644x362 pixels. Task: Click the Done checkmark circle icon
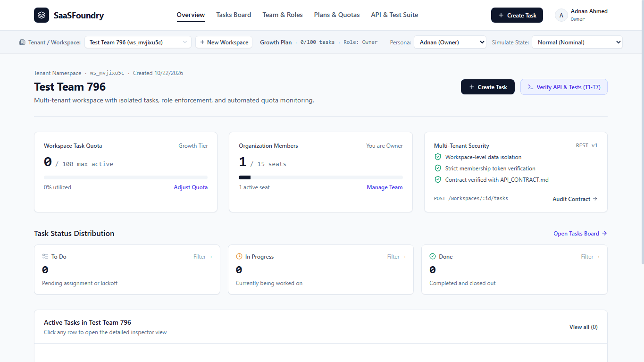(433, 257)
